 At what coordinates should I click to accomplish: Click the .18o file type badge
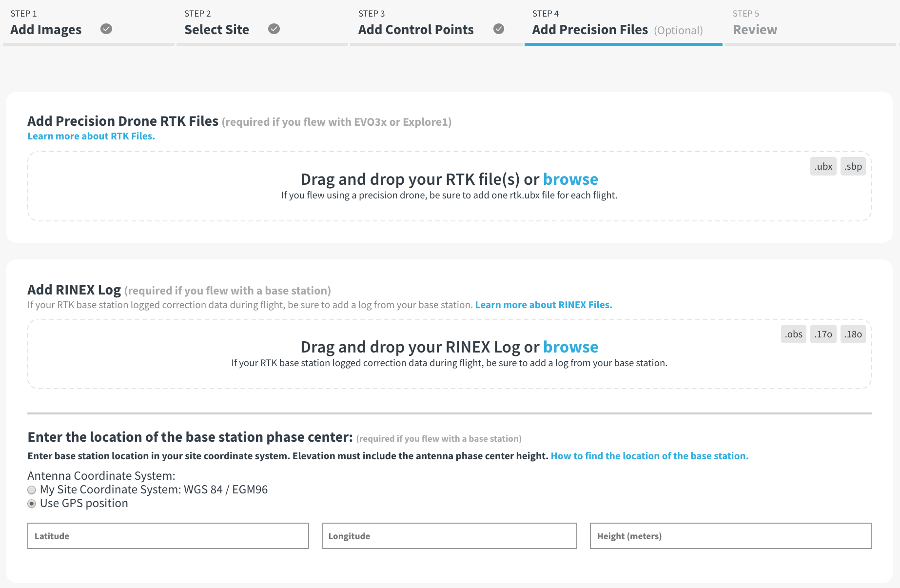click(x=853, y=334)
